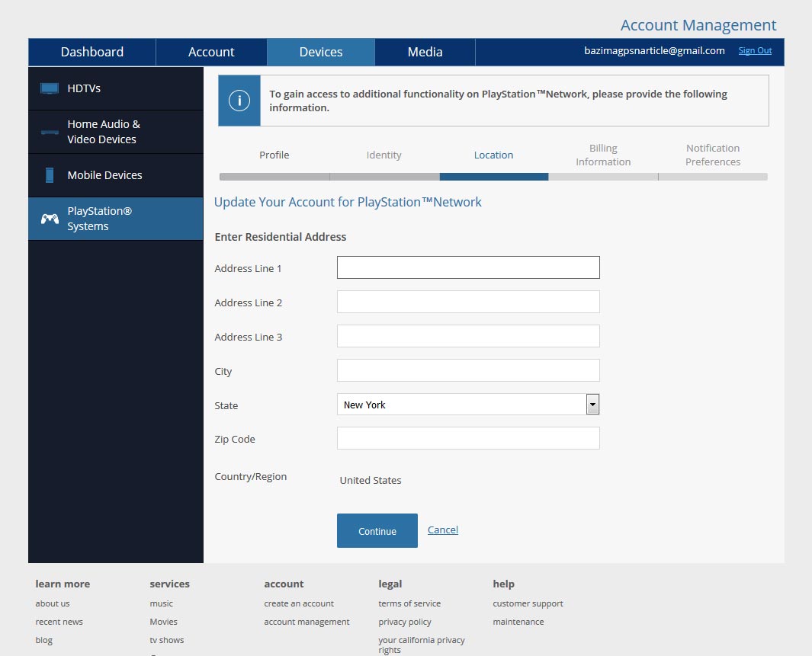The width and height of the screenshot is (812, 656).
Task: Click into the City text field
Action: pos(468,370)
